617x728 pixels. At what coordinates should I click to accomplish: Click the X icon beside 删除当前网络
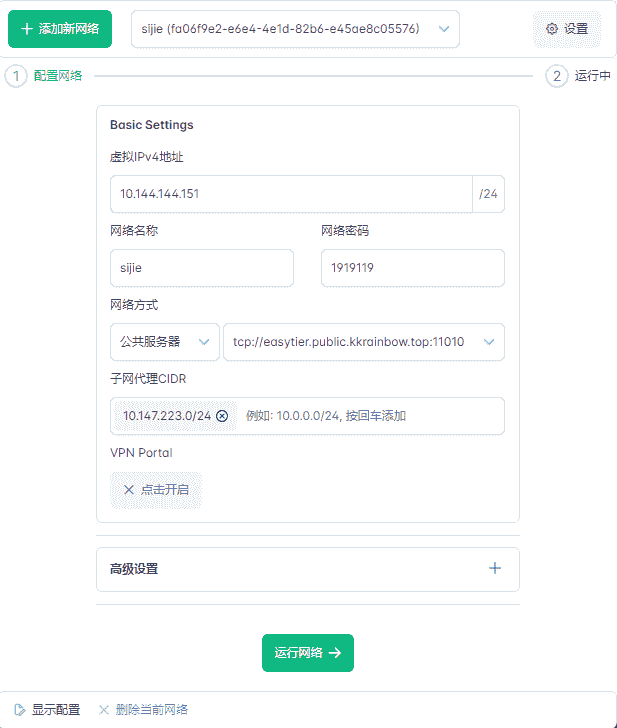pyautogui.click(x=104, y=710)
